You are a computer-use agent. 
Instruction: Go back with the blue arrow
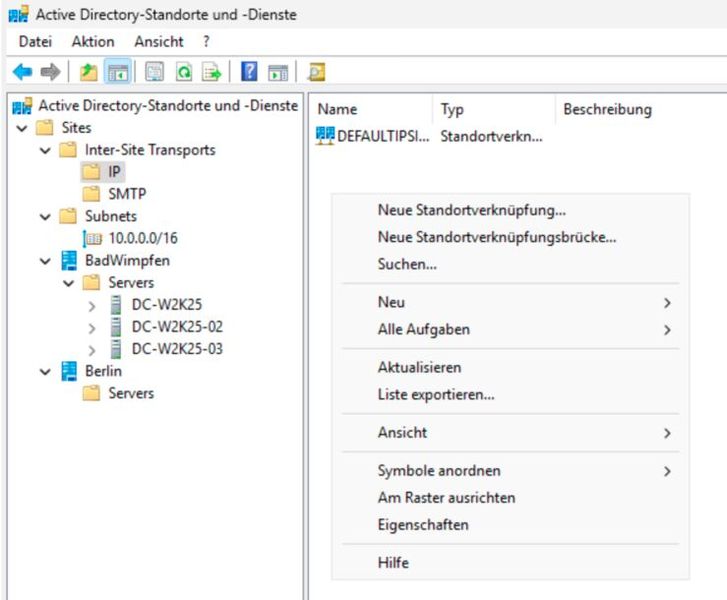point(22,72)
